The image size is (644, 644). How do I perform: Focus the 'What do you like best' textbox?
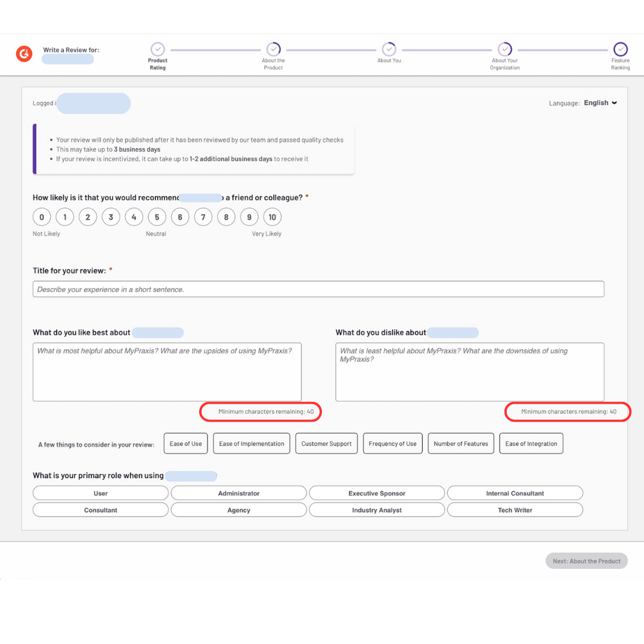tap(167, 371)
